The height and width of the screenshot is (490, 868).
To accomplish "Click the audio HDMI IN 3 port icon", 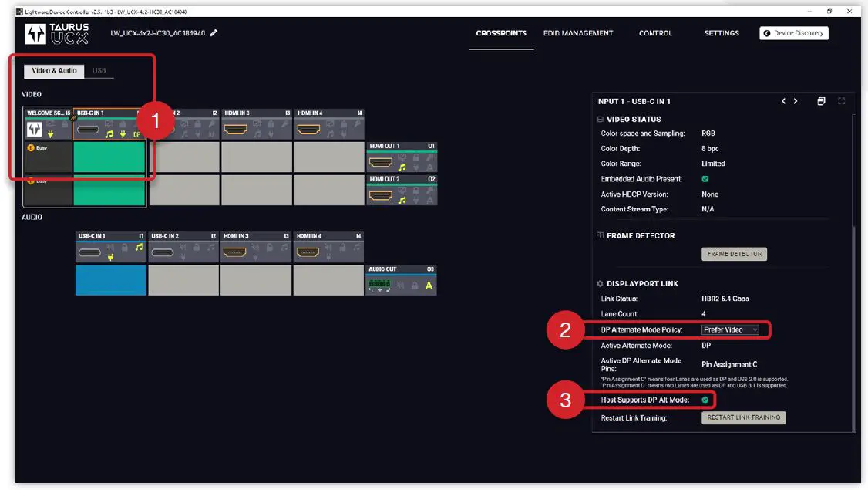I will (x=234, y=253).
